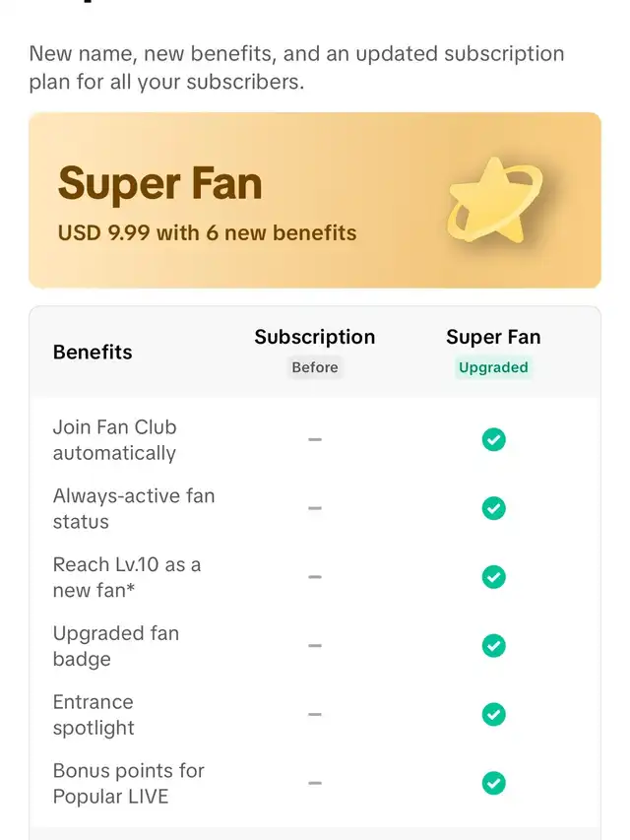The height and width of the screenshot is (840, 630).
Task: Tap the Benefits column header
Action: 93,352
